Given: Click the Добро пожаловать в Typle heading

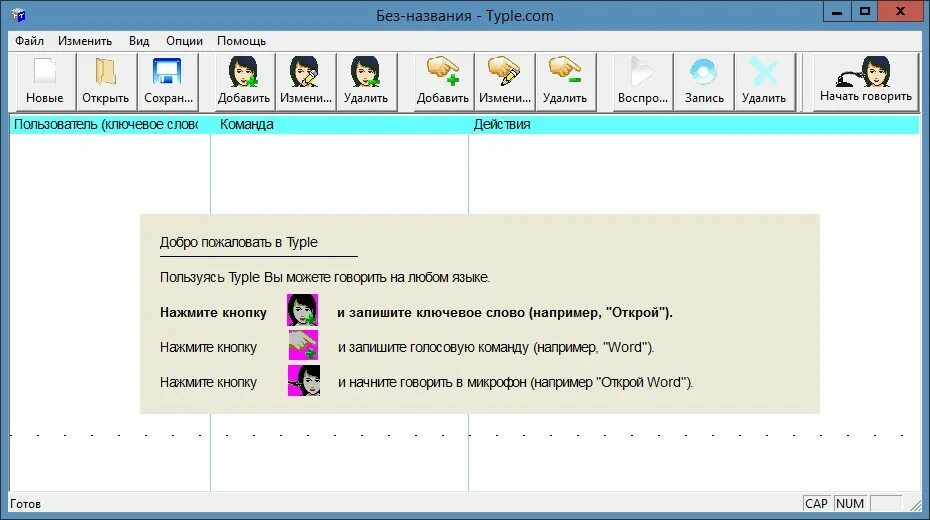Looking at the screenshot, I should click(238, 243).
